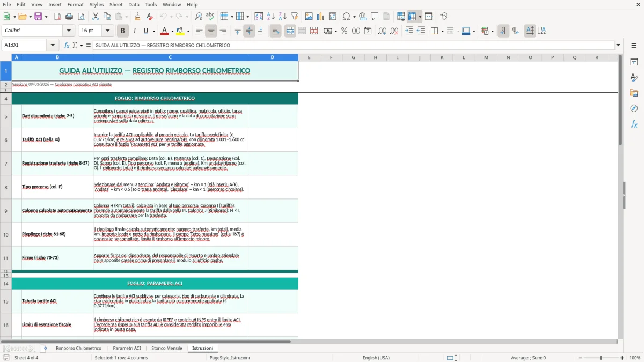Open the Select Function dropdown arrow
The height and width of the screenshot is (362, 644).
point(82,46)
